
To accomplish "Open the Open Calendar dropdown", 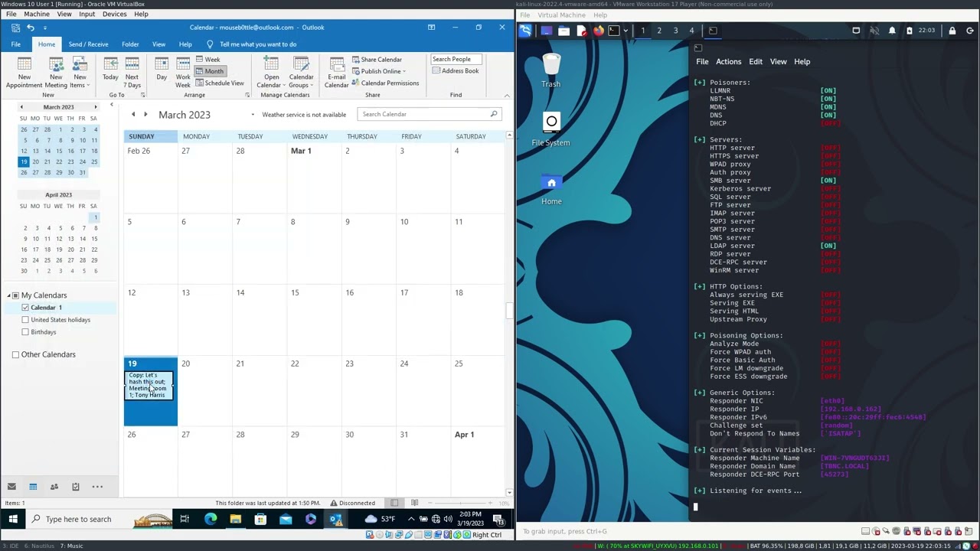I will click(271, 72).
